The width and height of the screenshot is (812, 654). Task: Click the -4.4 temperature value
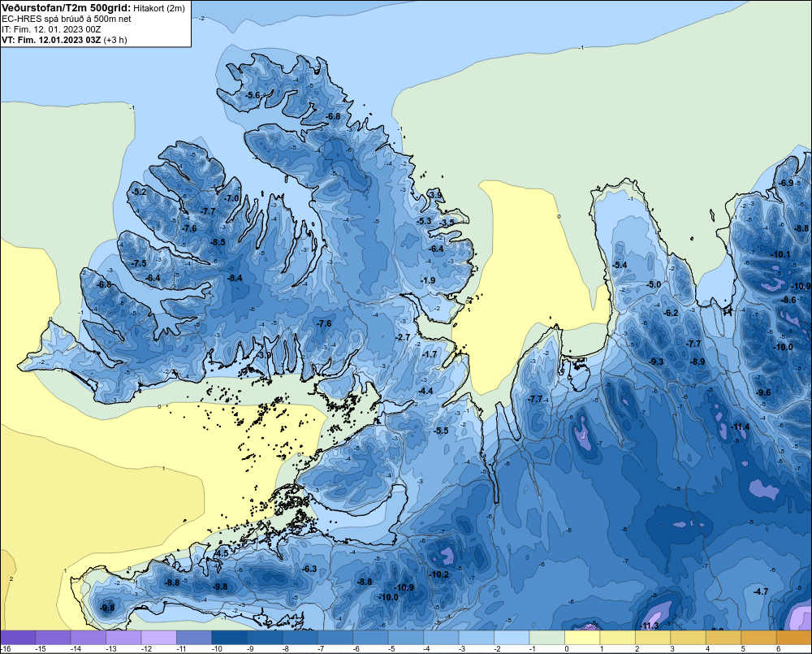425,391
